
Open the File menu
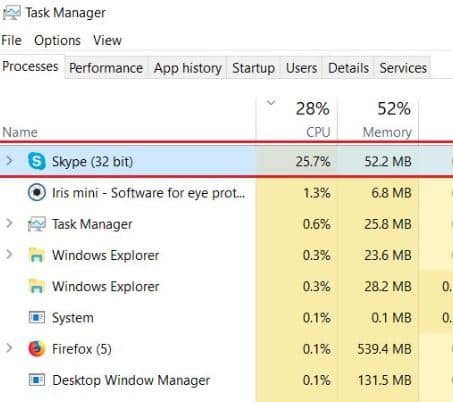[x=12, y=40]
